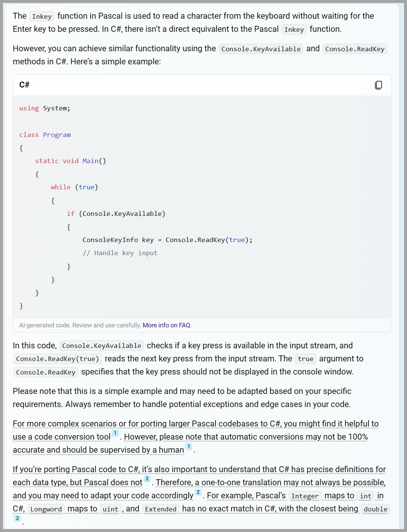Click the 'C#' code block header label

(24, 85)
